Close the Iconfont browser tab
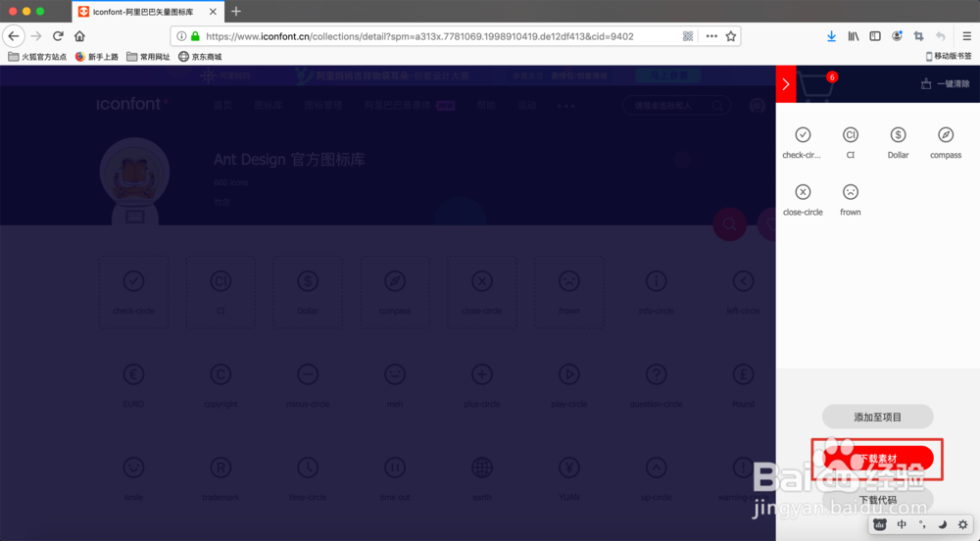 [x=213, y=12]
